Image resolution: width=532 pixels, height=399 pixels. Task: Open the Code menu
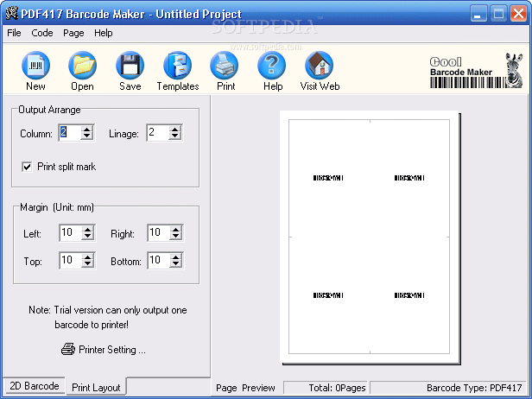click(x=42, y=33)
